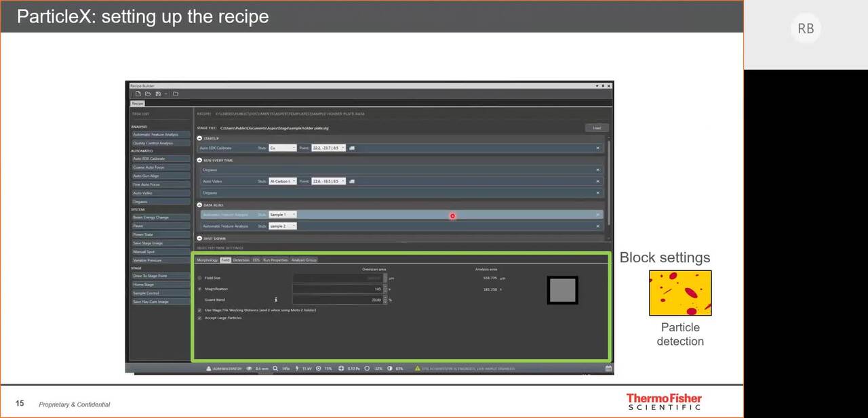Click the Save recipe toolbar icon
The width and height of the screenshot is (868, 418).
(x=158, y=93)
